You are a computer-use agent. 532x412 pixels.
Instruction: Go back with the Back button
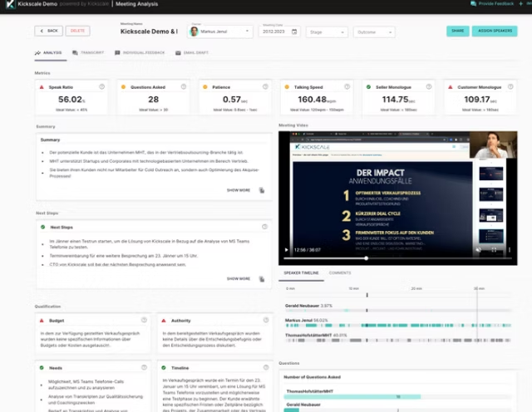coord(48,31)
